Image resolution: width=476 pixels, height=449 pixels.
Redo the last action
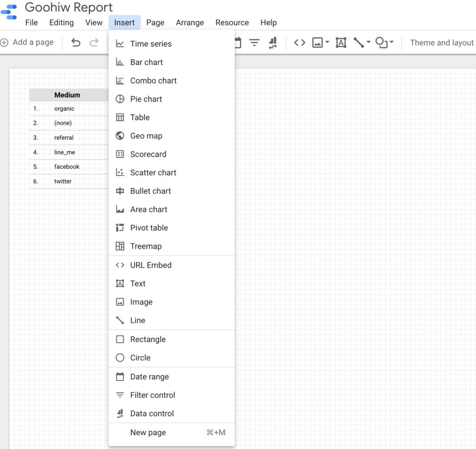click(94, 42)
